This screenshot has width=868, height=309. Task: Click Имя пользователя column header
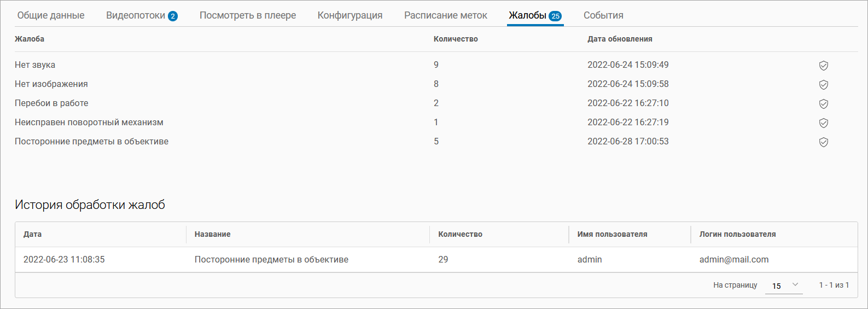click(613, 234)
